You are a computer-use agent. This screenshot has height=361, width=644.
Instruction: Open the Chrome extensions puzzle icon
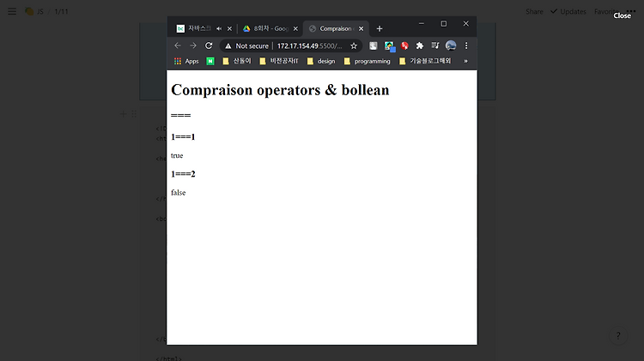pos(419,45)
